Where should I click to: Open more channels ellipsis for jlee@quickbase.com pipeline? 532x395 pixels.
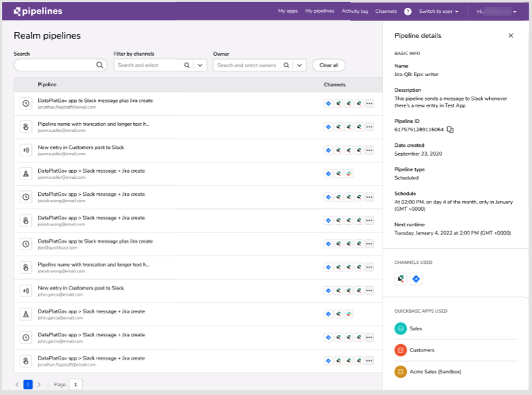(x=369, y=244)
